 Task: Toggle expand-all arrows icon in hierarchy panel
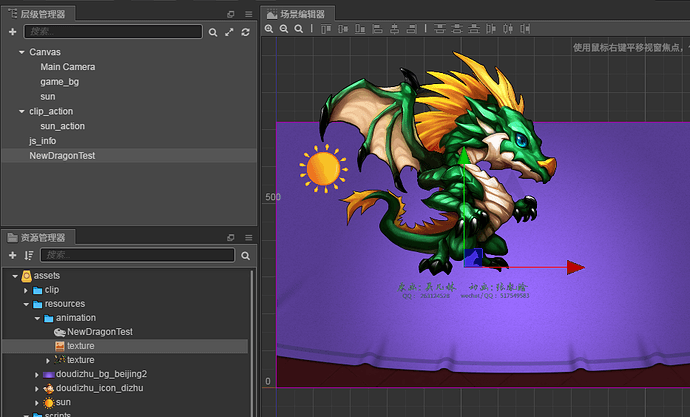(x=229, y=32)
